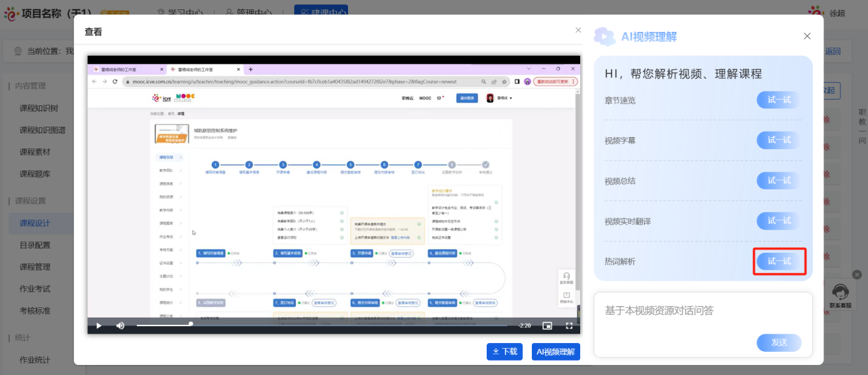Play the video with the play icon

click(x=98, y=325)
